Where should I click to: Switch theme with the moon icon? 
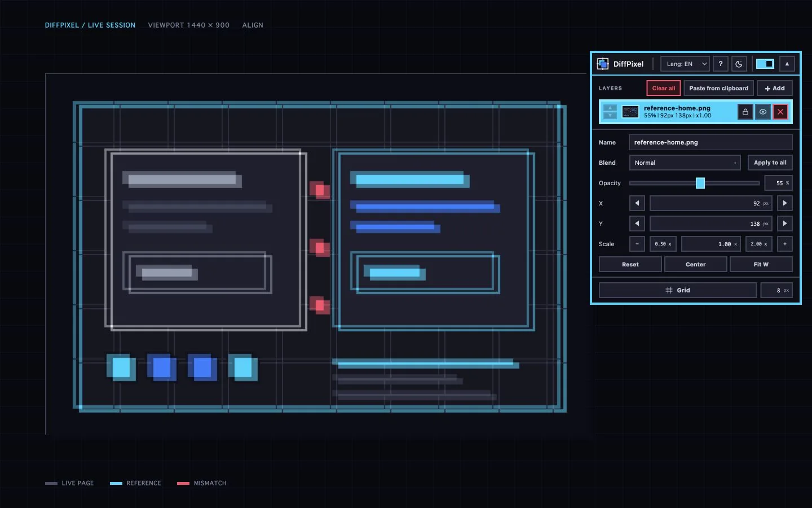(x=739, y=64)
